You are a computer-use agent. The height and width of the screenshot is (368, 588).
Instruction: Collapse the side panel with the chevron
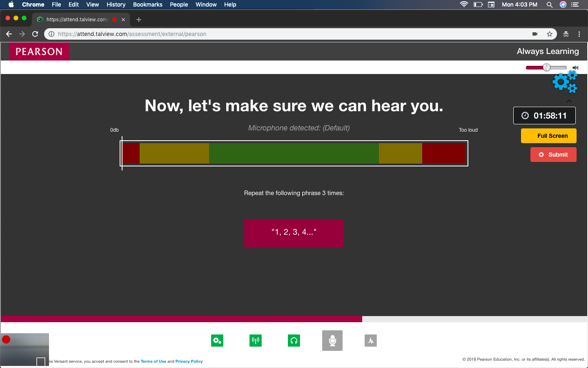click(x=569, y=101)
